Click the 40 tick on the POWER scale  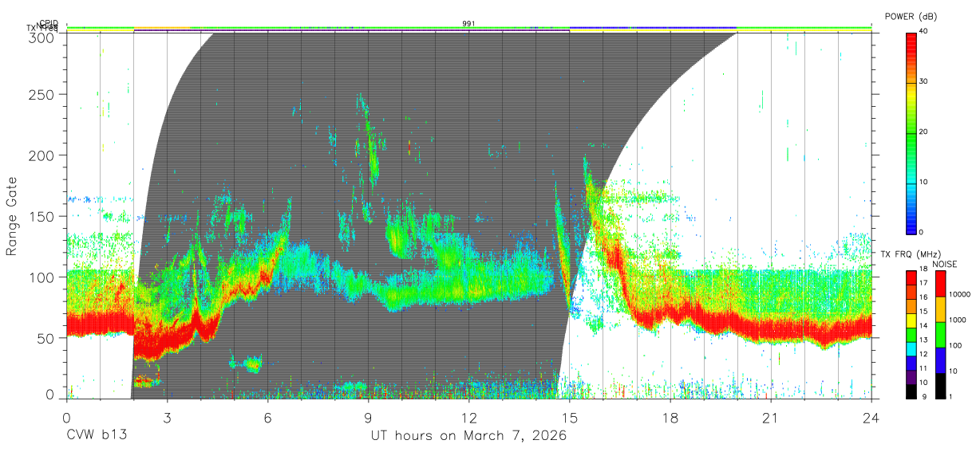tap(925, 31)
